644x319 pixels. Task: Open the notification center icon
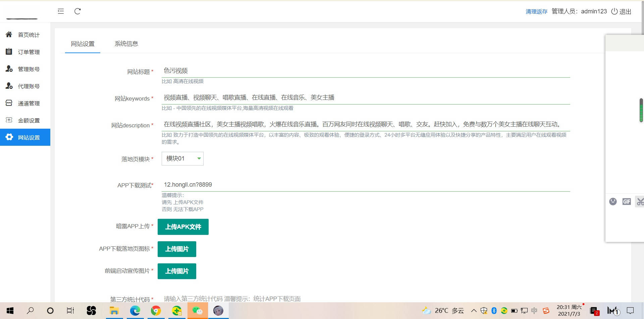pyautogui.click(x=631, y=311)
